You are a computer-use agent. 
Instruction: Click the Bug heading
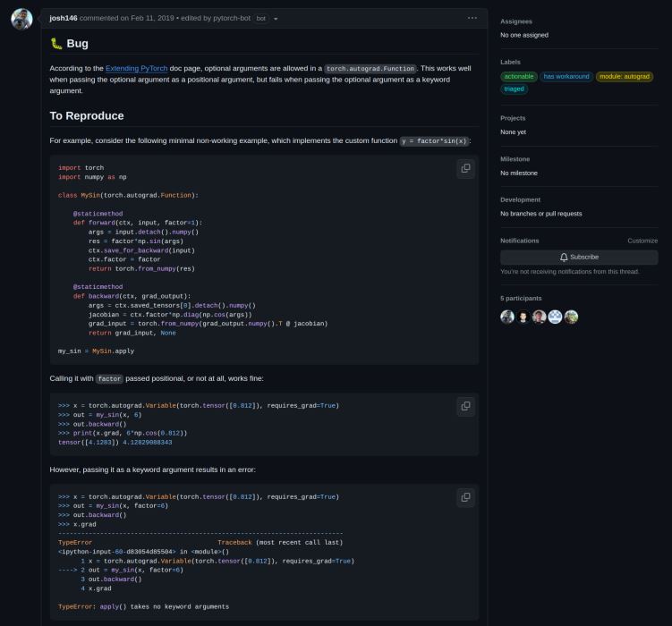(x=77, y=44)
